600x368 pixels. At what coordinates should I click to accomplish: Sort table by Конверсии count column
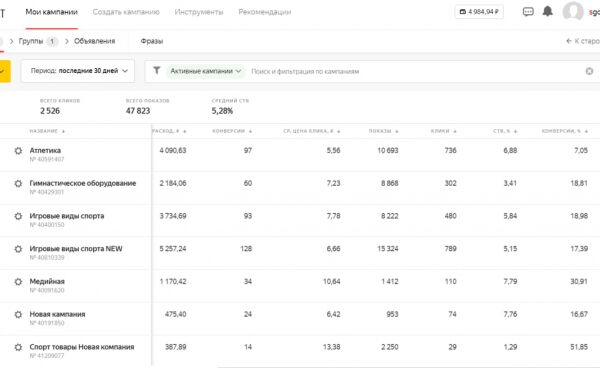pyautogui.click(x=232, y=131)
